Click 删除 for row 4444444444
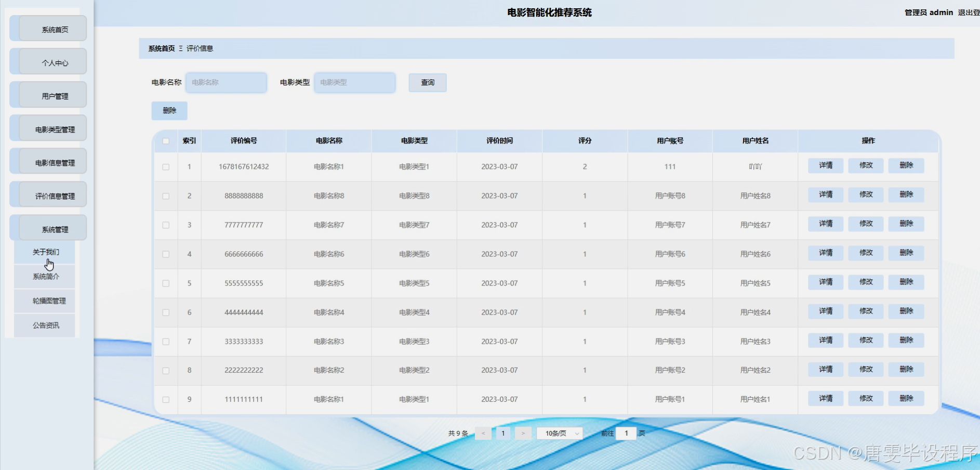The height and width of the screenshot is (470, 980). pyautogui.click(x=906, y=311)
